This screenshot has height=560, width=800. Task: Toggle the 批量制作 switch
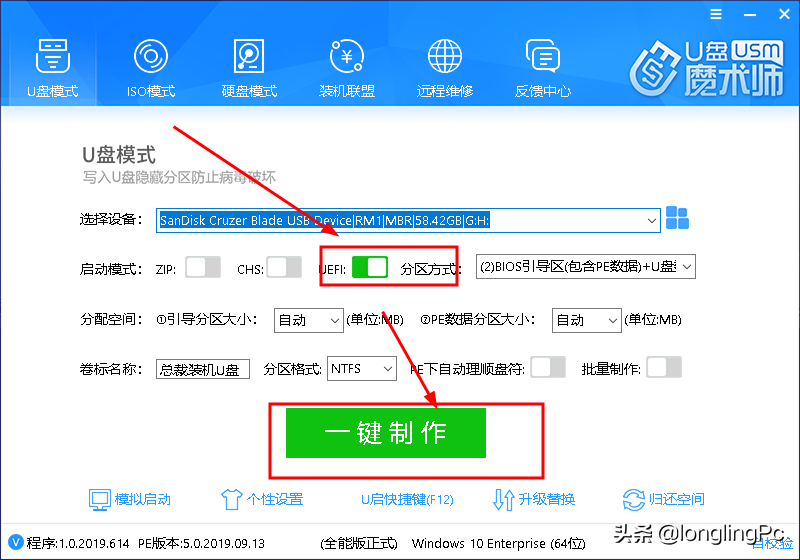click(664, 367)
